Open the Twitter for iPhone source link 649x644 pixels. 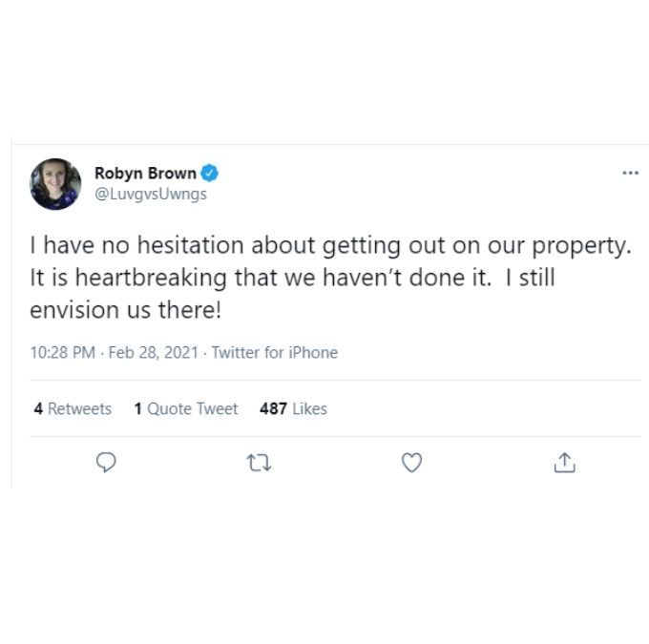coord(275,353)
